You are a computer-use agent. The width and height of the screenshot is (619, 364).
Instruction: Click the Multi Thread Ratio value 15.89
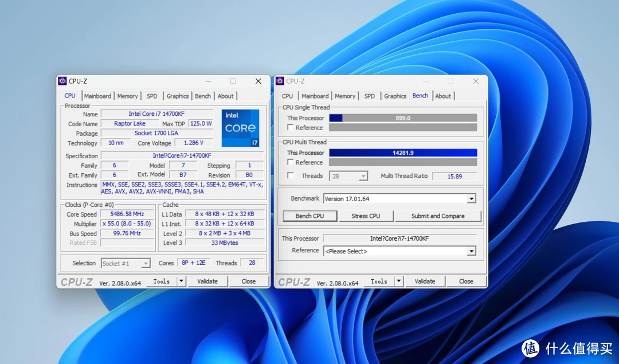455,176
